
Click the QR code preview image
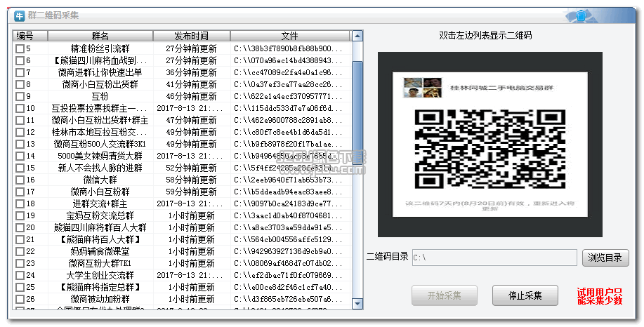pyautogui.click(x=490, y=145)
